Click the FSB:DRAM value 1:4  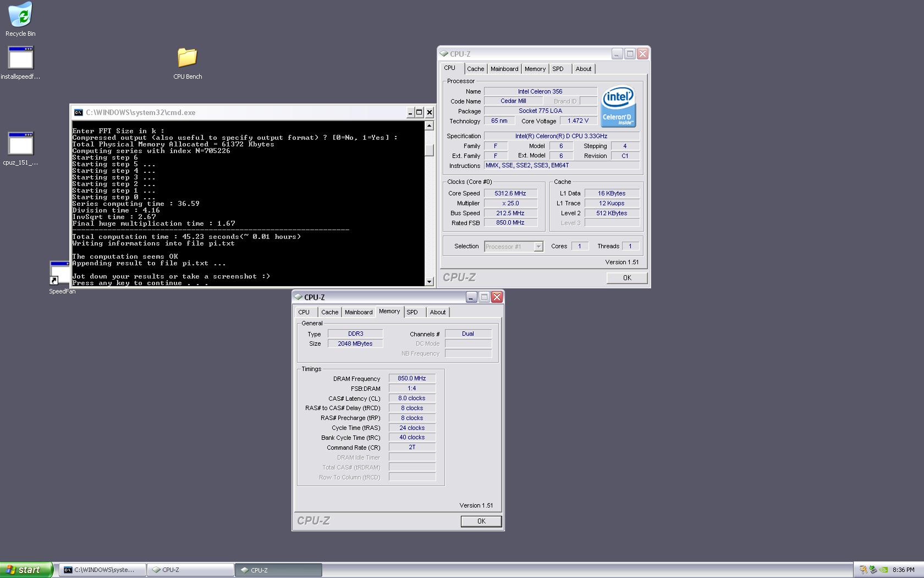[x=412, y=388]
